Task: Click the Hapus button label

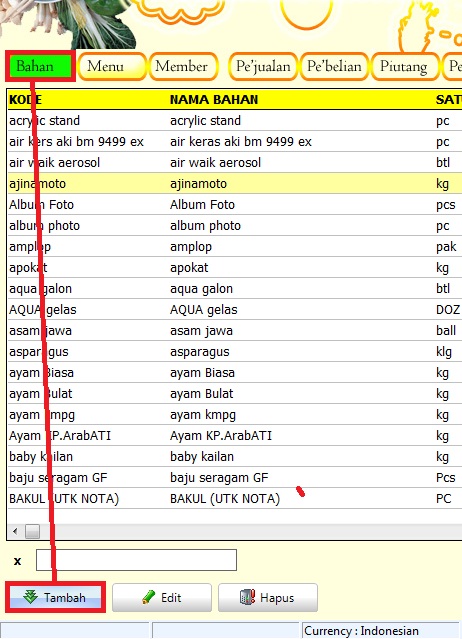Action: coord(277,598)
